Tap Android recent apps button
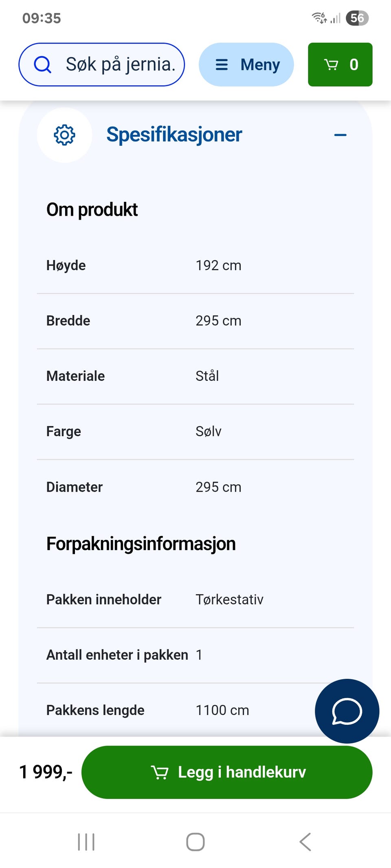The width and height of the screenshot is (391, 868). (86, 842)
